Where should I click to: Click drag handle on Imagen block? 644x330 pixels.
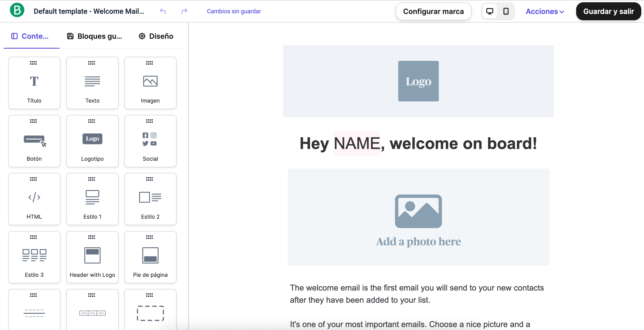point(149,63)
